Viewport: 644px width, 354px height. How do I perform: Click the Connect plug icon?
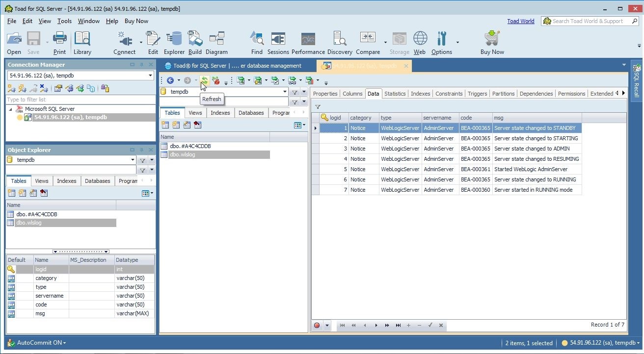(124, 43)
